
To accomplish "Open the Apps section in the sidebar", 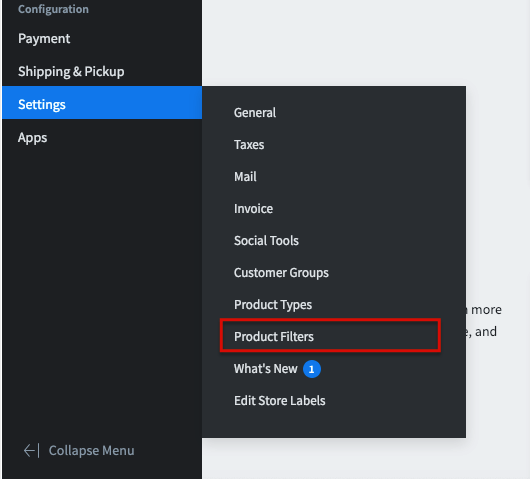I will point(32,138).
